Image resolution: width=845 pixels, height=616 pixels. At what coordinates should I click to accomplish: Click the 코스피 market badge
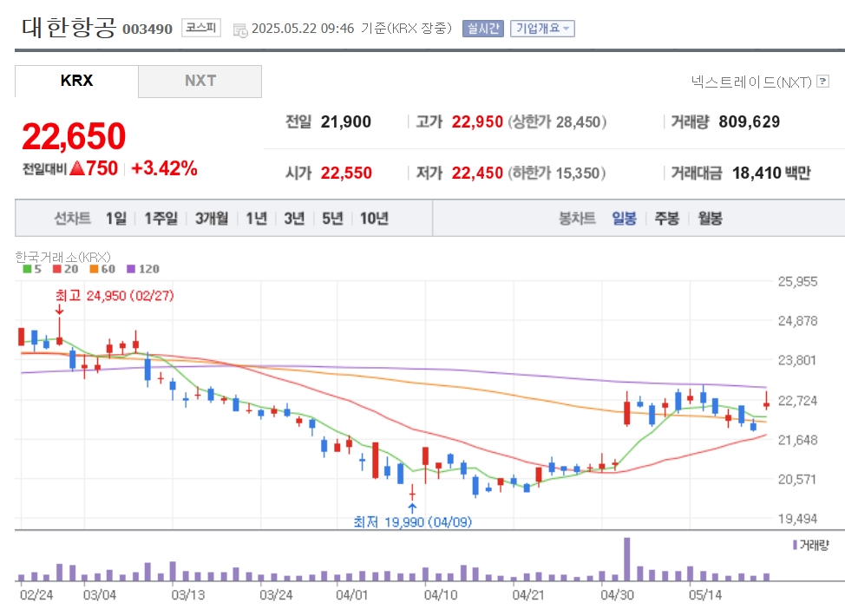[201, 28]
